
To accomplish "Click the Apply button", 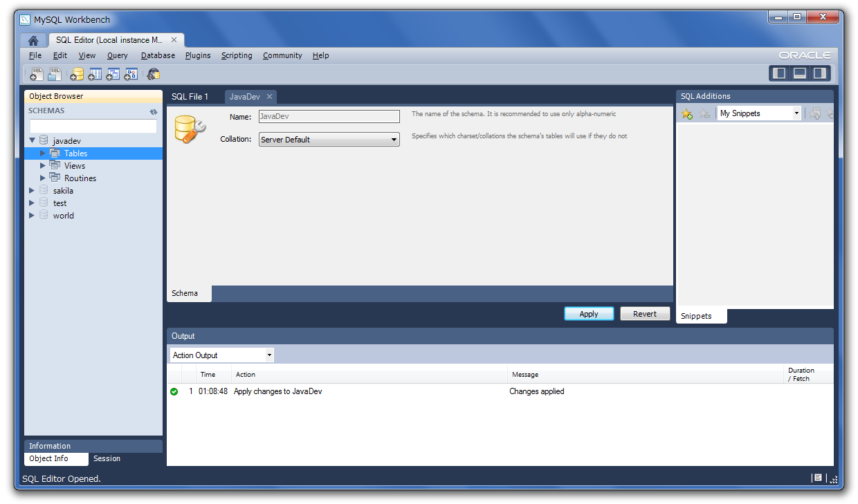I will click(x=589, y=314).
